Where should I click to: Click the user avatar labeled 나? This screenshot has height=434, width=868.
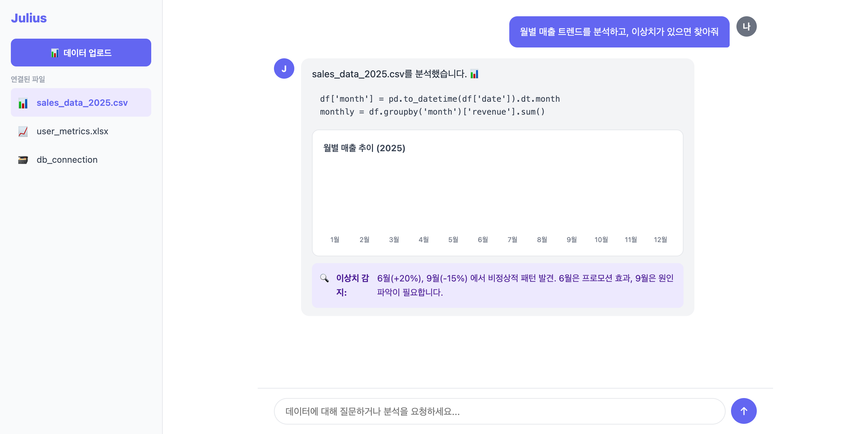pos(747,26)
